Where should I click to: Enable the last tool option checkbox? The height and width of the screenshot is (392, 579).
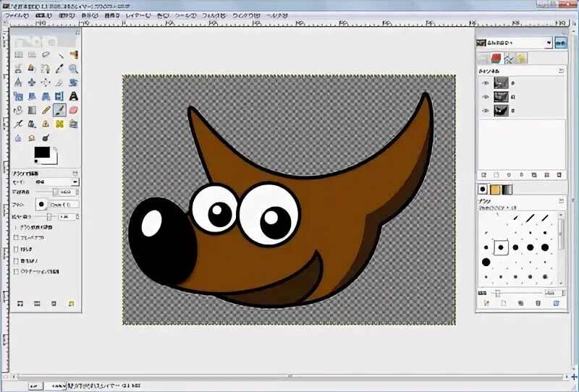click(16, 272)
